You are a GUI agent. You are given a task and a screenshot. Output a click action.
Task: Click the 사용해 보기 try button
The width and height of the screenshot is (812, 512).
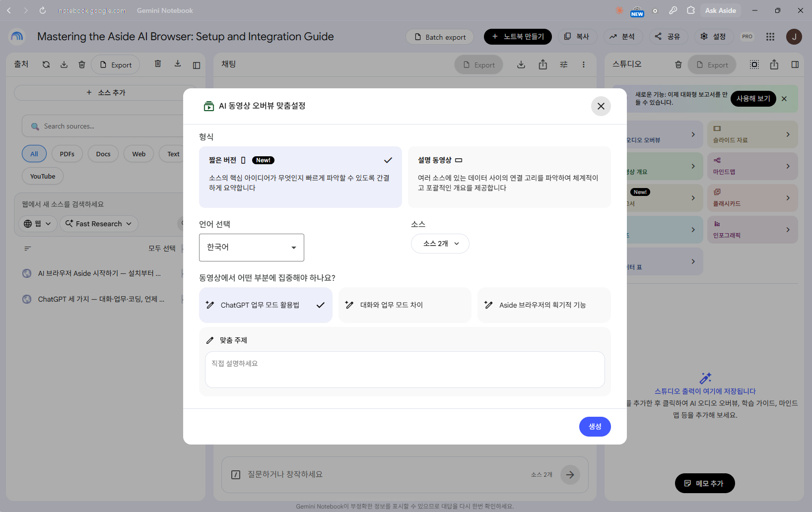753,99
